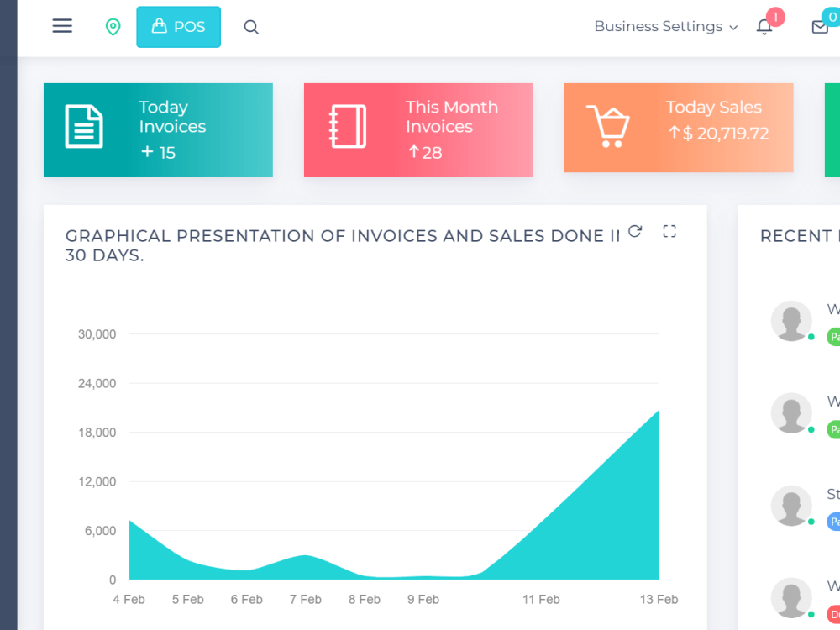The width and height of the screenshot is (840, 630).
Task: Expand the chart panel to fullscreen
Action: [669, 231]
